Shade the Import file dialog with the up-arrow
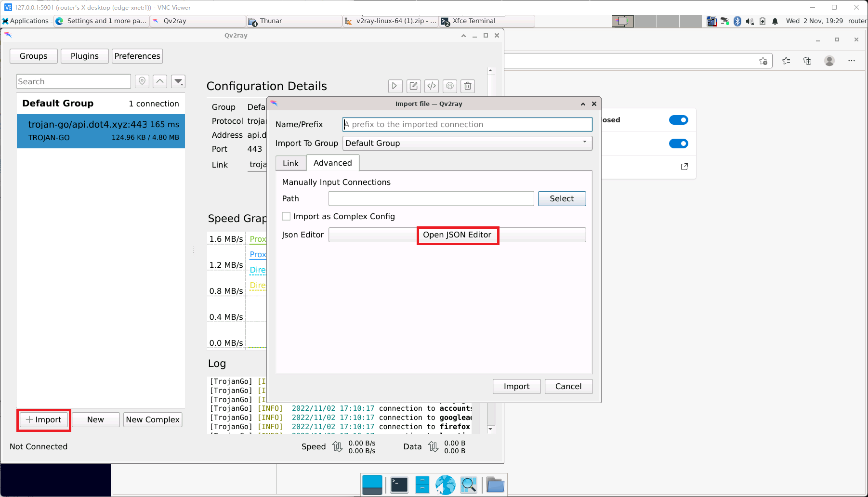 [x=583, y=104]
